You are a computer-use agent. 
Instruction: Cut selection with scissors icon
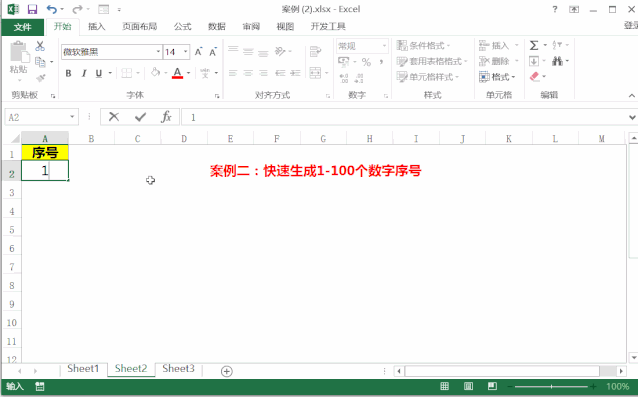[40, 46]
